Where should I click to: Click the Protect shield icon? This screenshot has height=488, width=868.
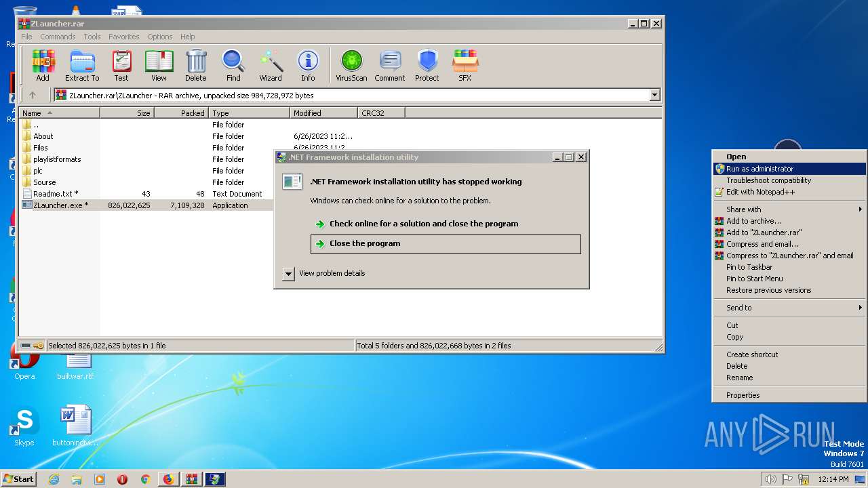[427, 66]
